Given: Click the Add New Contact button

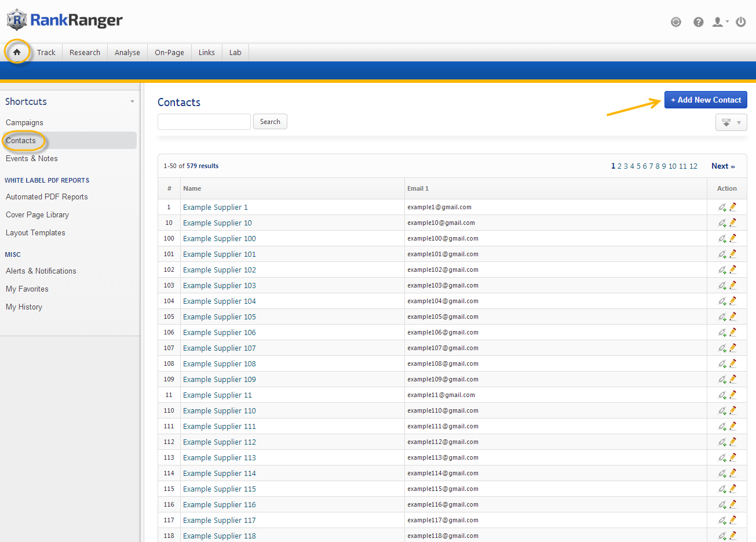Looking at the screenshot, I should [705, 100].
